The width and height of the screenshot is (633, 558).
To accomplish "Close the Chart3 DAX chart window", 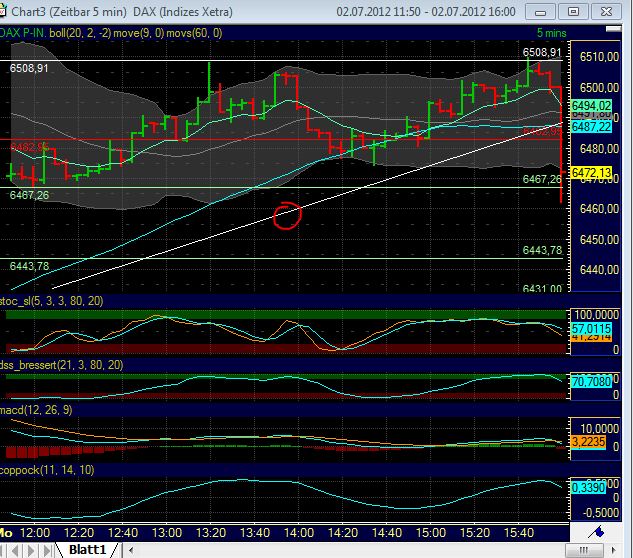I will pos(606,12).
